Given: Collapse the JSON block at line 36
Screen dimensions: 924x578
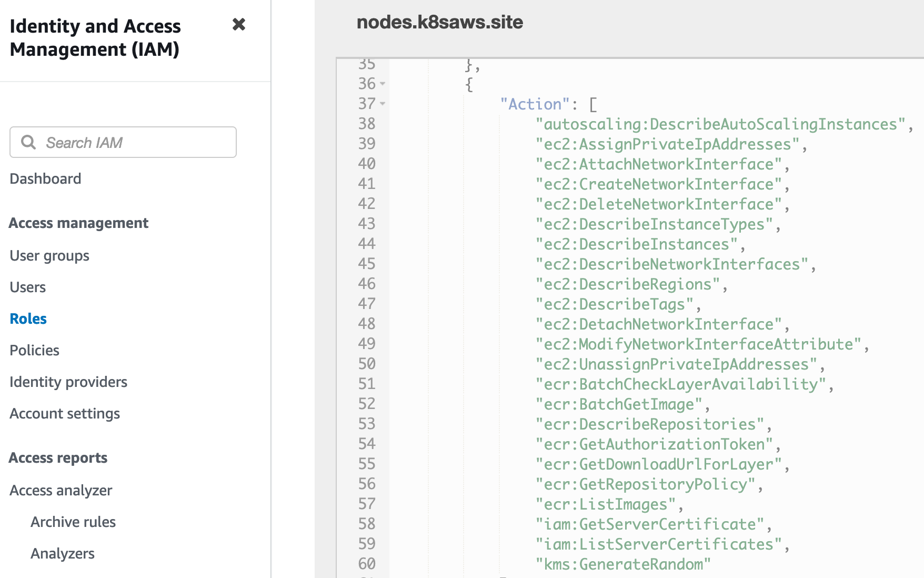Looking at the screenshot, I should click(383, 84).
